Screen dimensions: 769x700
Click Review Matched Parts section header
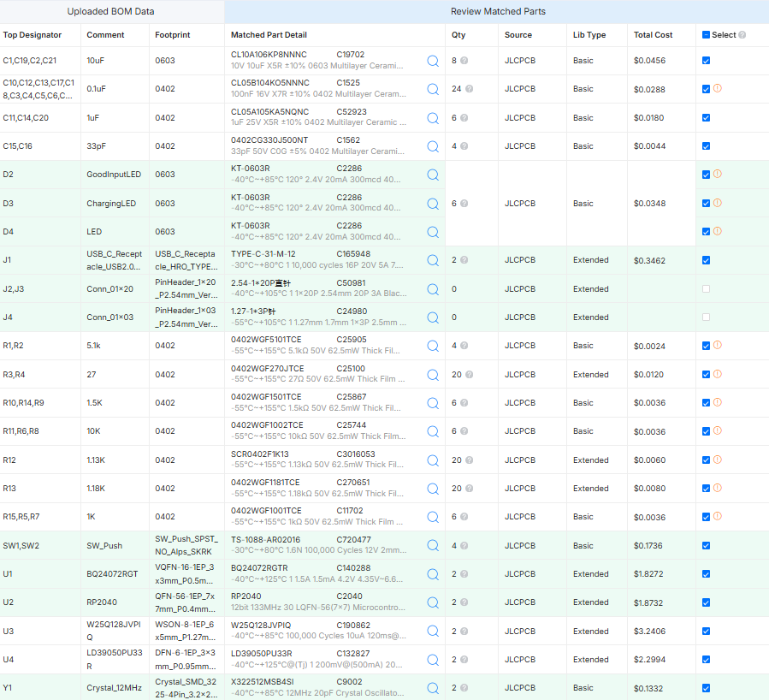[498, 11]
